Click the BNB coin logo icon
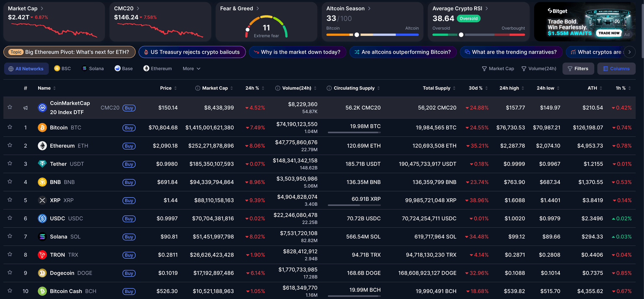644x299 pixels. (x=42, y=182)
